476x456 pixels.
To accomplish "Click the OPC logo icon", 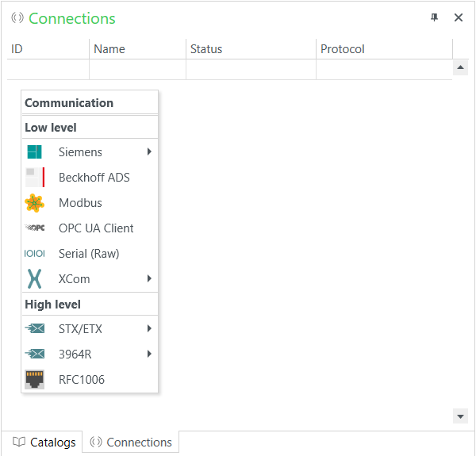I will tap(35, 228).
